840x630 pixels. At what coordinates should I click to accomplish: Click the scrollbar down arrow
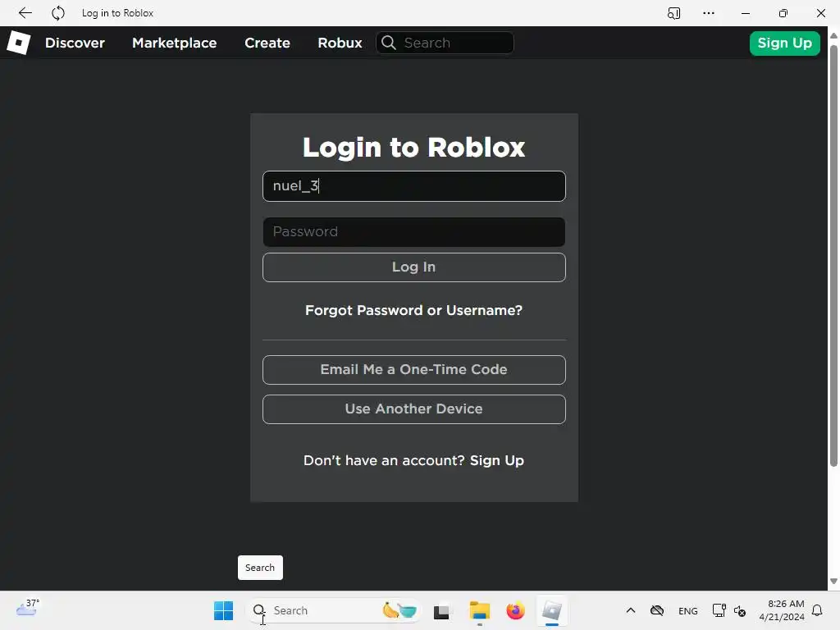[833, 582]
